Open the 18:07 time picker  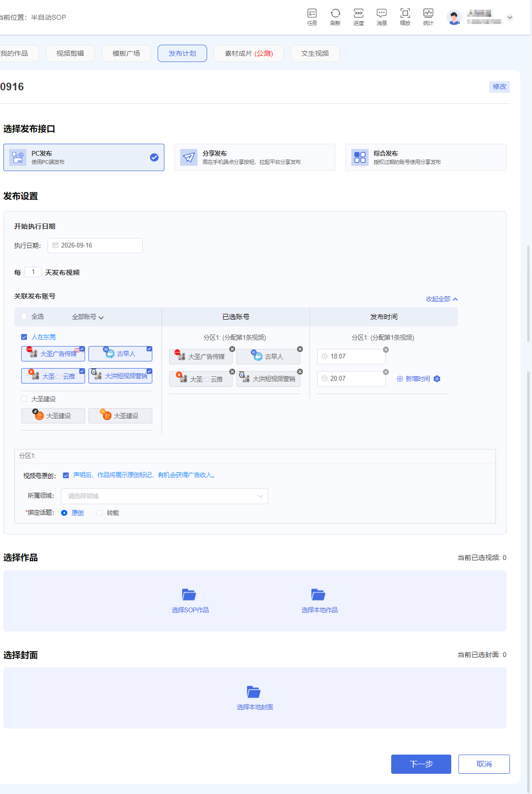pyautogui.click(x=351, y=357)
